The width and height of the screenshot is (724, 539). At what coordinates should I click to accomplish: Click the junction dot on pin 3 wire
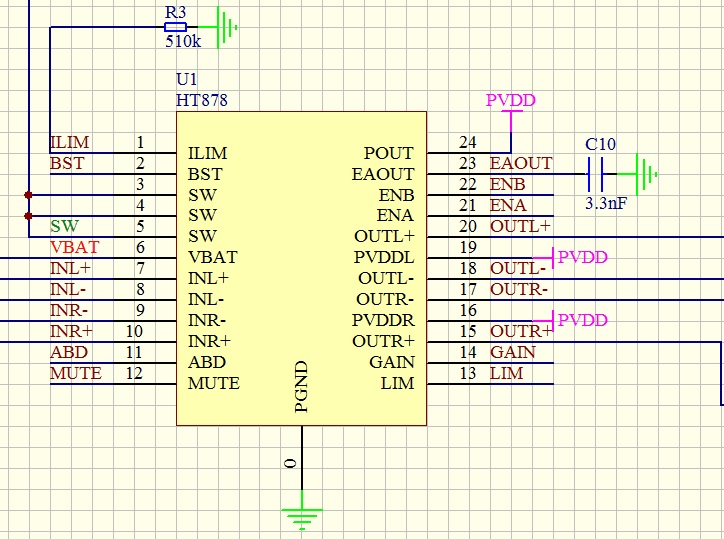pos(28,194)
